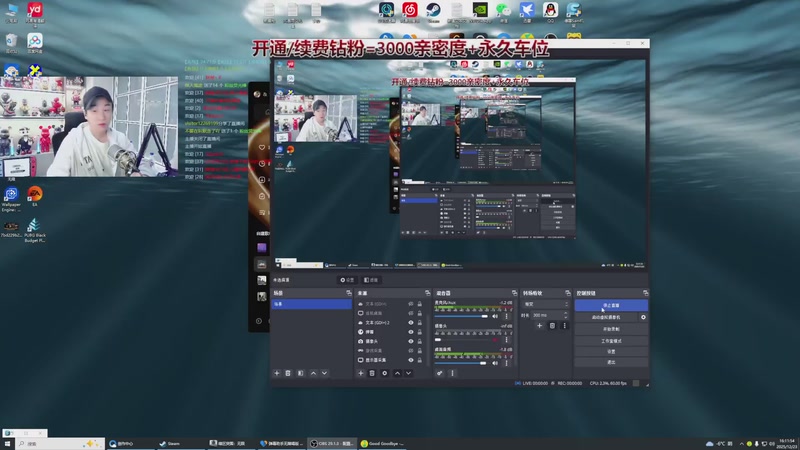Open Wallpaper Engine desktop shortcut
The height and width of the screenshot is (450, 800).
(11, 198)
